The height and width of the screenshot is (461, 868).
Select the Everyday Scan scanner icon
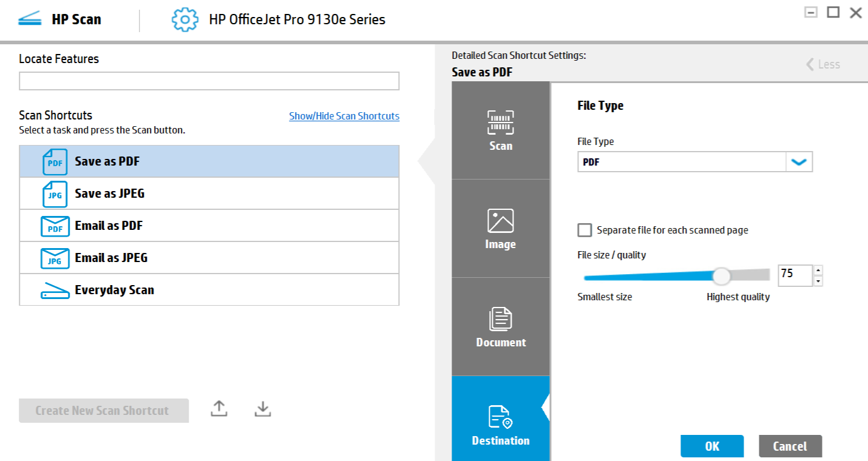[x=54, y=290]
